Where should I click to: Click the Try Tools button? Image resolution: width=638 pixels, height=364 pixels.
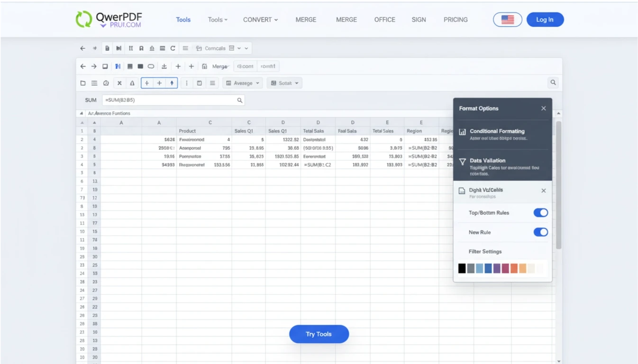tap(319, 334)
